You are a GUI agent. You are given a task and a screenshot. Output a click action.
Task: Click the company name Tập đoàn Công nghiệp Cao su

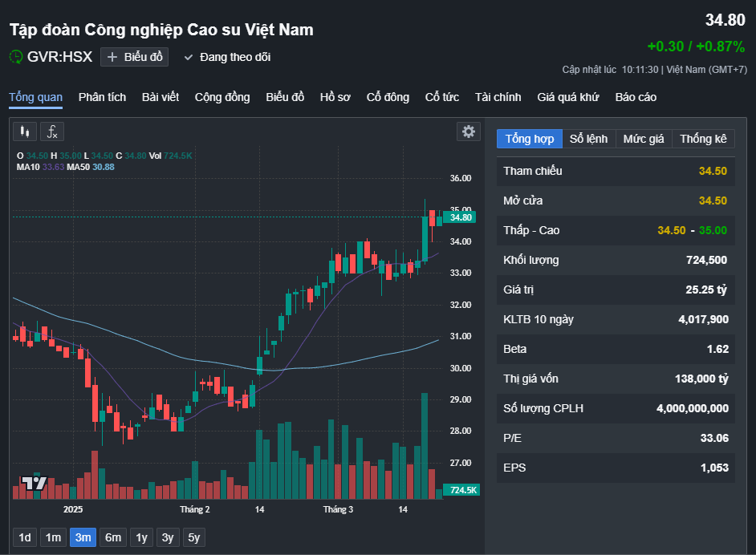click(161, 30)
